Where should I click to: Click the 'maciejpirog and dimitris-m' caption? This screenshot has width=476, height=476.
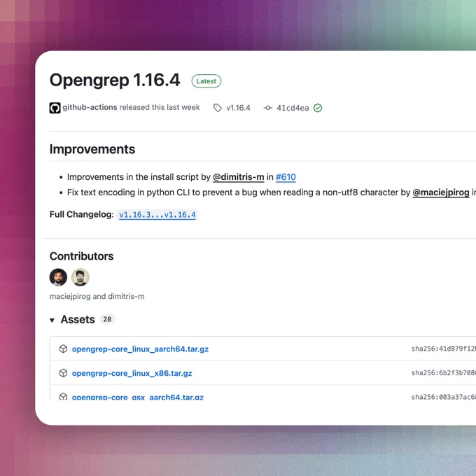tap(97, 296)
